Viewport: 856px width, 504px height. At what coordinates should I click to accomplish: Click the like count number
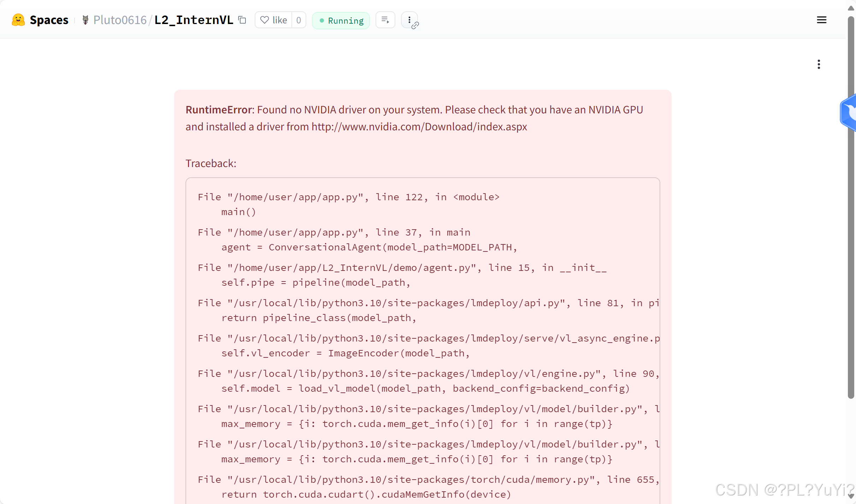(x=299, y=20)
